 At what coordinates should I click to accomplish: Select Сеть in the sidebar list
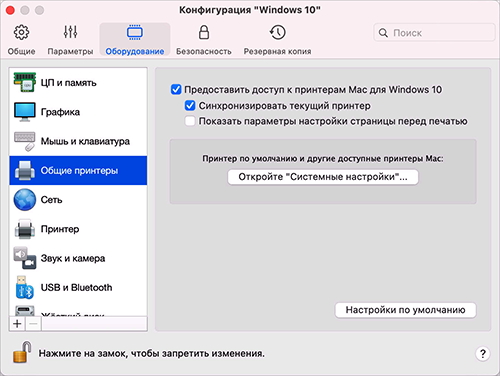(78, 200)
